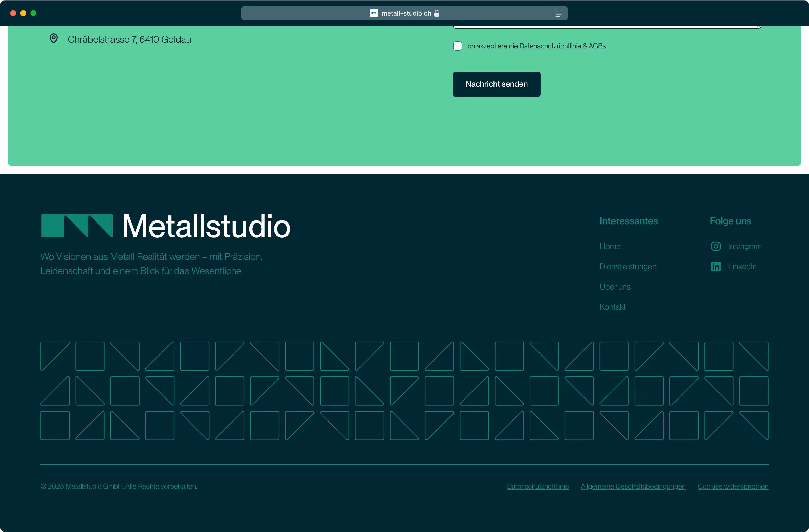Send the message with Nachricht senden
809x532 pixels.
[x=497, y=84]
